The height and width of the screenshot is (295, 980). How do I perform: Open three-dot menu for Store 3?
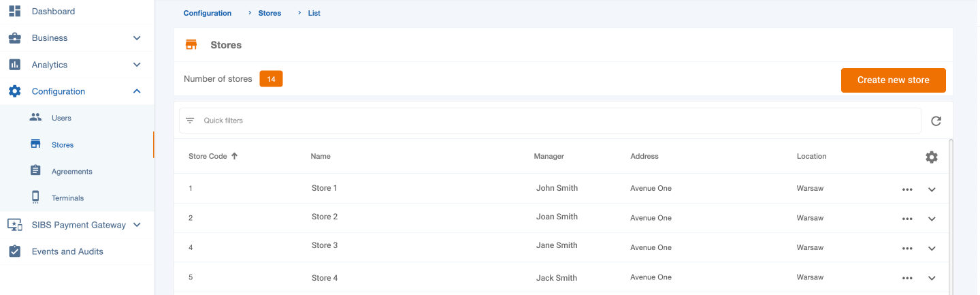coord(906,249)
